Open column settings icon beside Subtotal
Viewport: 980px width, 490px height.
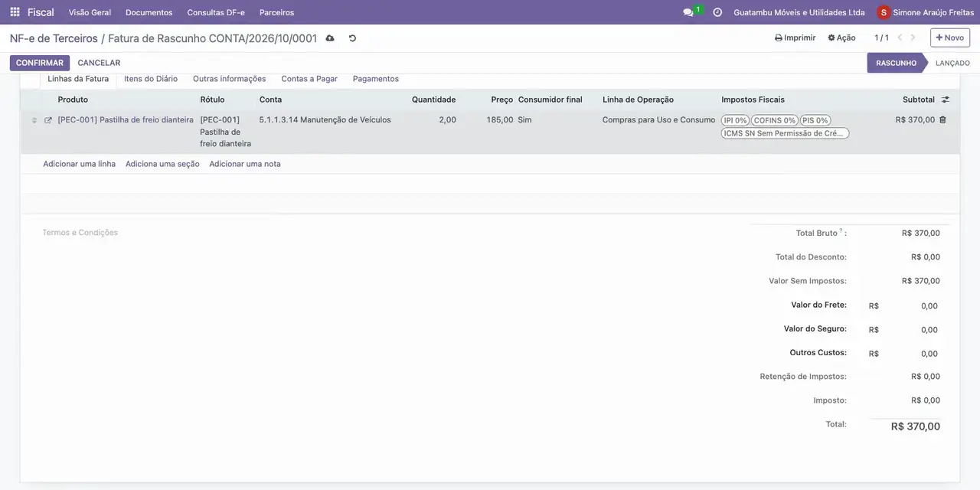coord(946,100)
